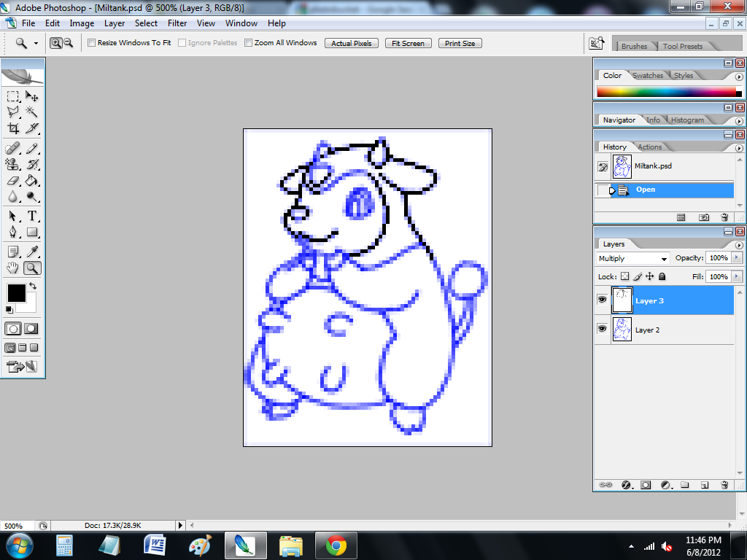Viewport: 747px width, 560px height.
Task: Switch to the Histogram tab
Action: coord(687,120)
